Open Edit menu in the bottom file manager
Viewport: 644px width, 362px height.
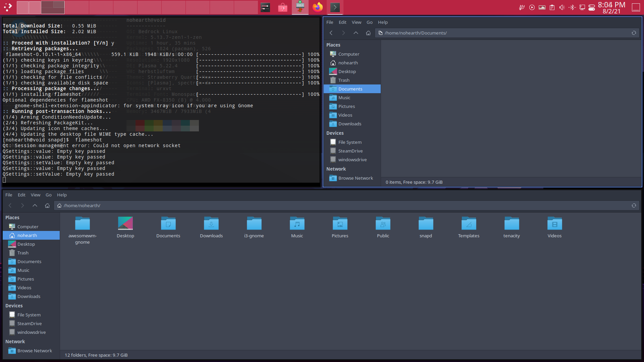pos(21,195)
